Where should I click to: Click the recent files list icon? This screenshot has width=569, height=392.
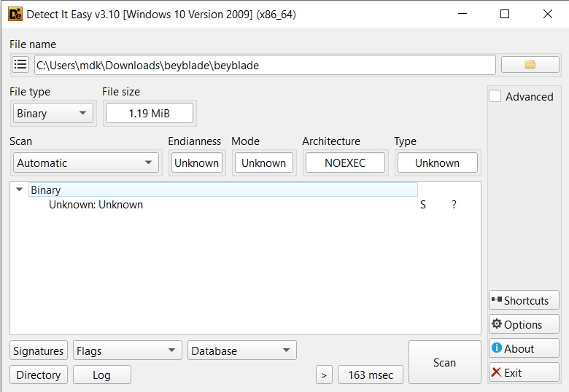pos(20,65)
